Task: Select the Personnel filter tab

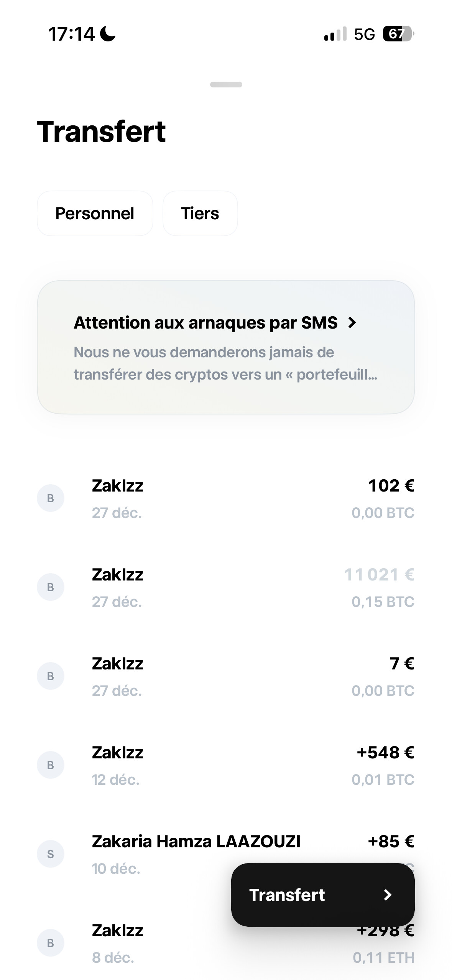Action: 95,213
